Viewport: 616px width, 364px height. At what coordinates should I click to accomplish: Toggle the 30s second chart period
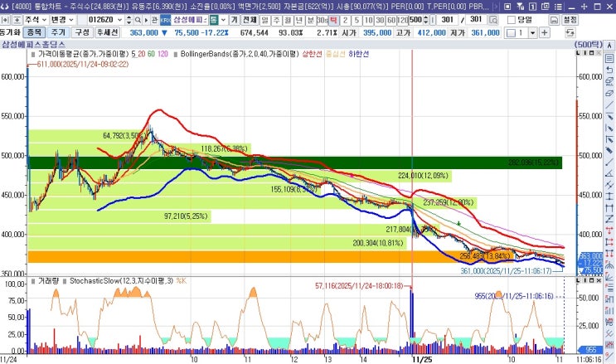click(x=323, y=20)
